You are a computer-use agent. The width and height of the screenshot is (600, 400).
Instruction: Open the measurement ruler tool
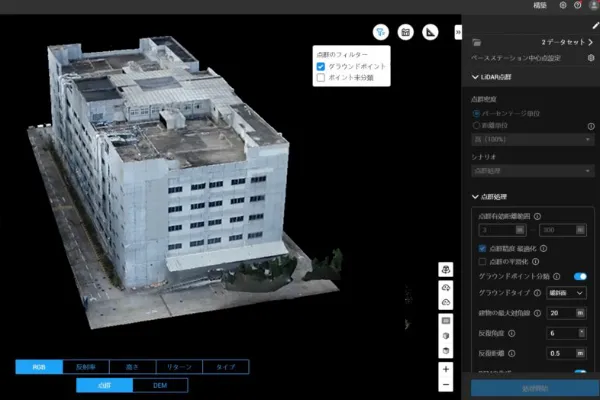pyautogui.click(x=431, y=32)
